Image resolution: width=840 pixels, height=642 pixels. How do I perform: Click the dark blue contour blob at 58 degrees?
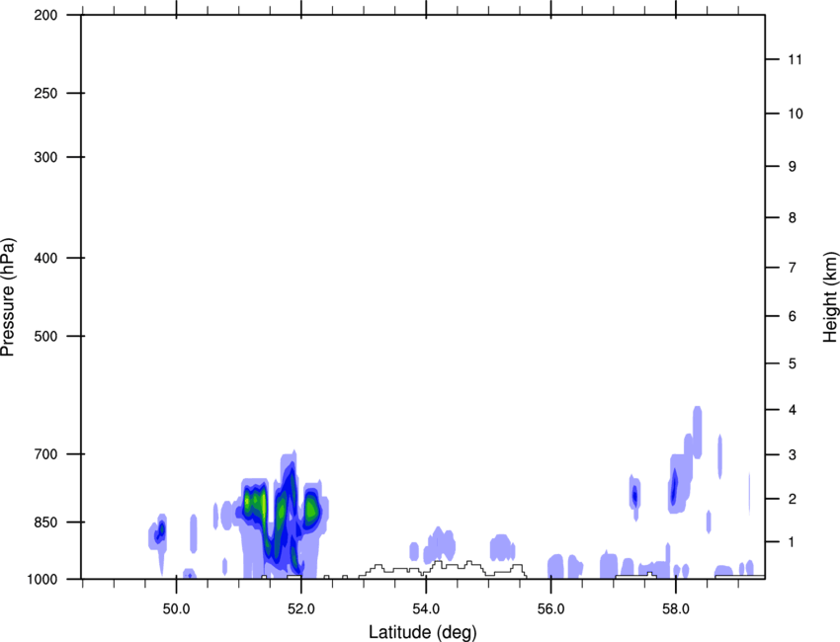point(674,487)
